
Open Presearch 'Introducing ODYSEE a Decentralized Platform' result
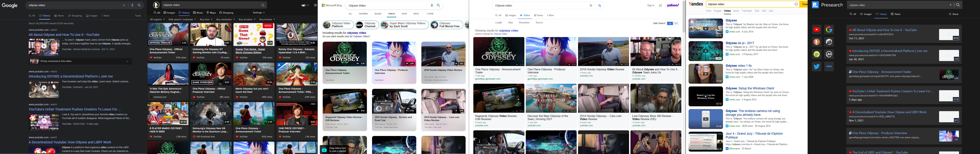[x=889, y=51]
